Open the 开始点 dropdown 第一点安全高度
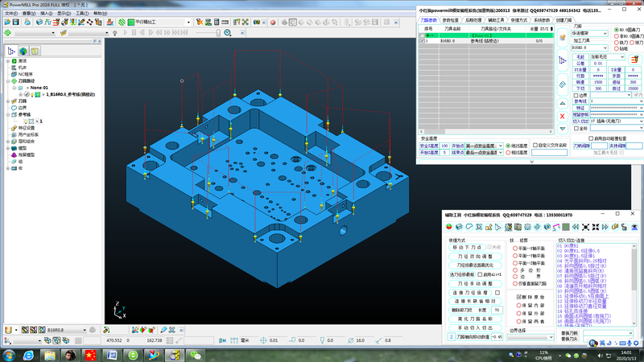644x362 pixels. coord(484,146)
